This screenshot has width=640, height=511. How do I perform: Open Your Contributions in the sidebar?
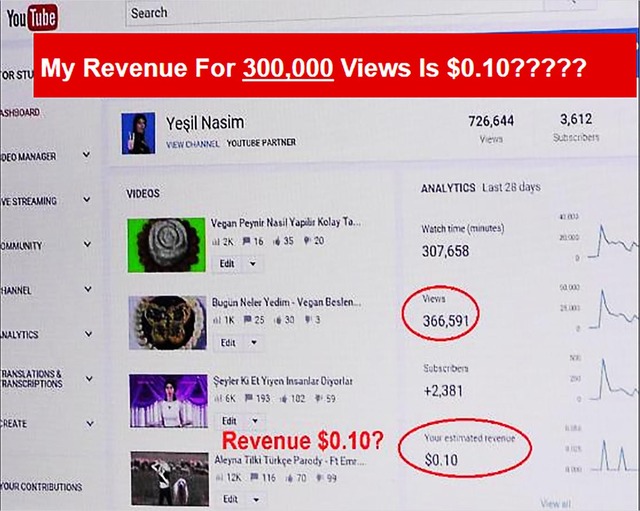[x=40, y=487]
